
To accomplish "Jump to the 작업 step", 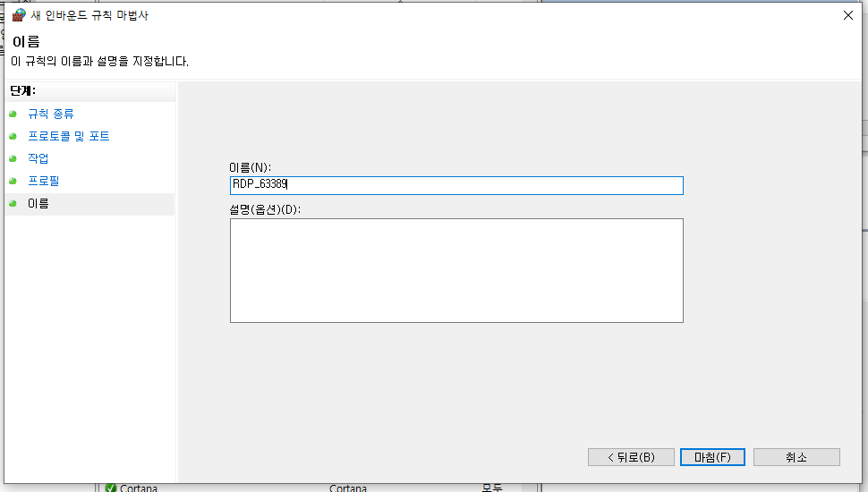I will 38,159.
